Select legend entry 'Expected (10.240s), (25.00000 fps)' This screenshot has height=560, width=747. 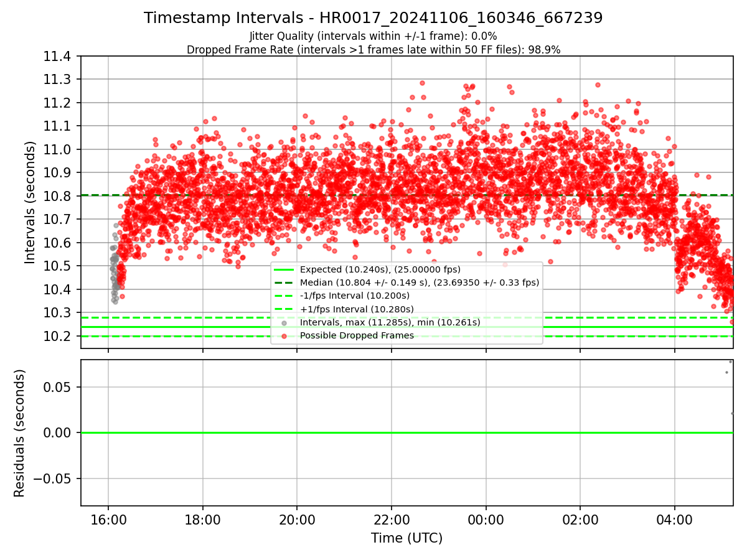pos(380,269)
